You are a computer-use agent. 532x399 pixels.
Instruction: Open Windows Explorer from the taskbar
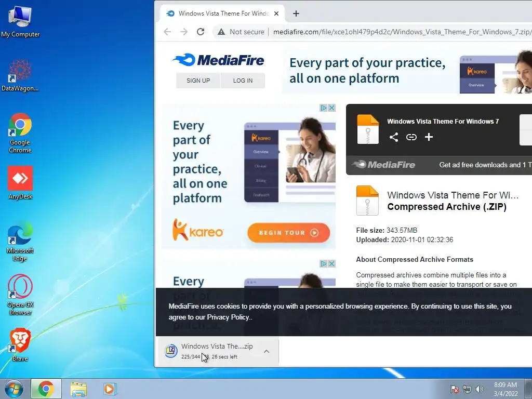[78, 389]
